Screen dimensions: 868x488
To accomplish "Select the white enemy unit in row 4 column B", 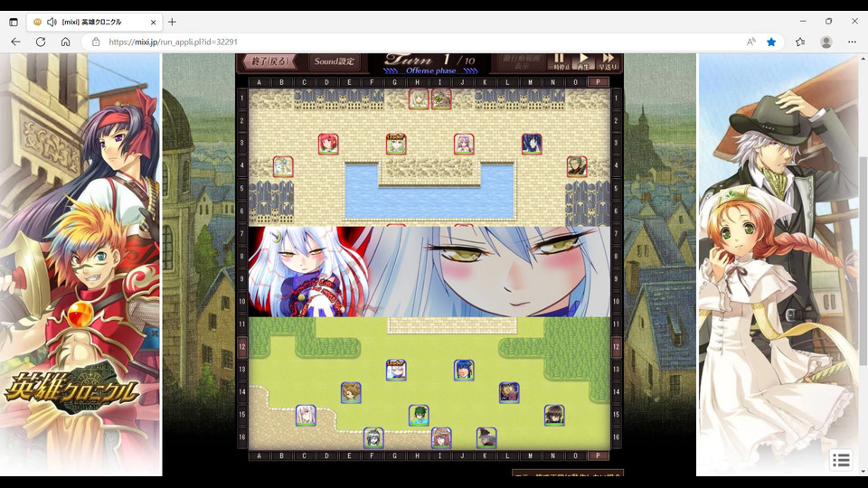I will (283, 166).
